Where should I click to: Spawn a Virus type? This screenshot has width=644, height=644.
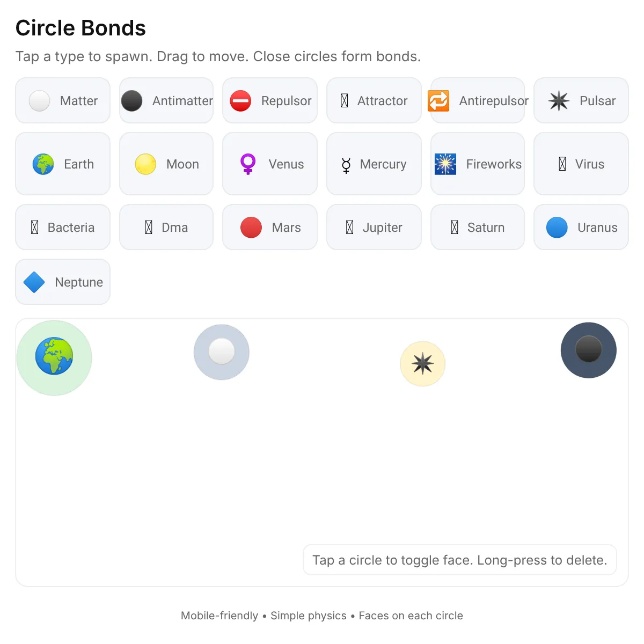pos(581,164)
